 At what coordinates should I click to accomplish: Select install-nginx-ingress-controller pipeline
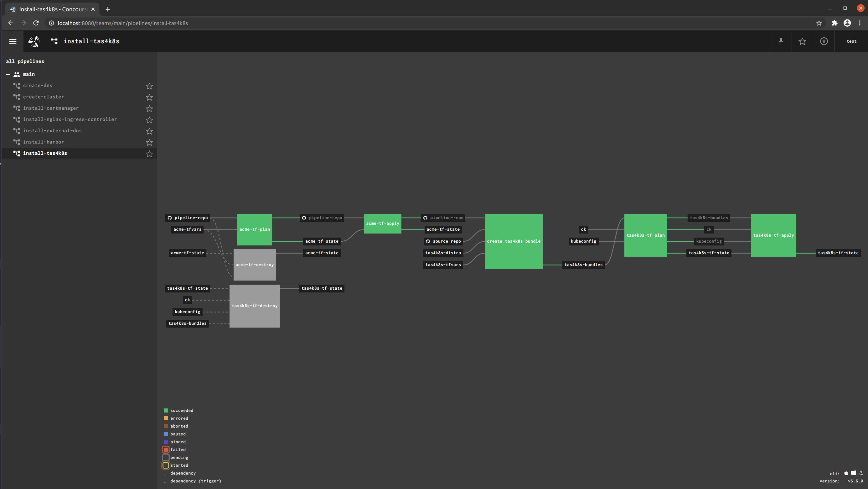coord(70,119)
